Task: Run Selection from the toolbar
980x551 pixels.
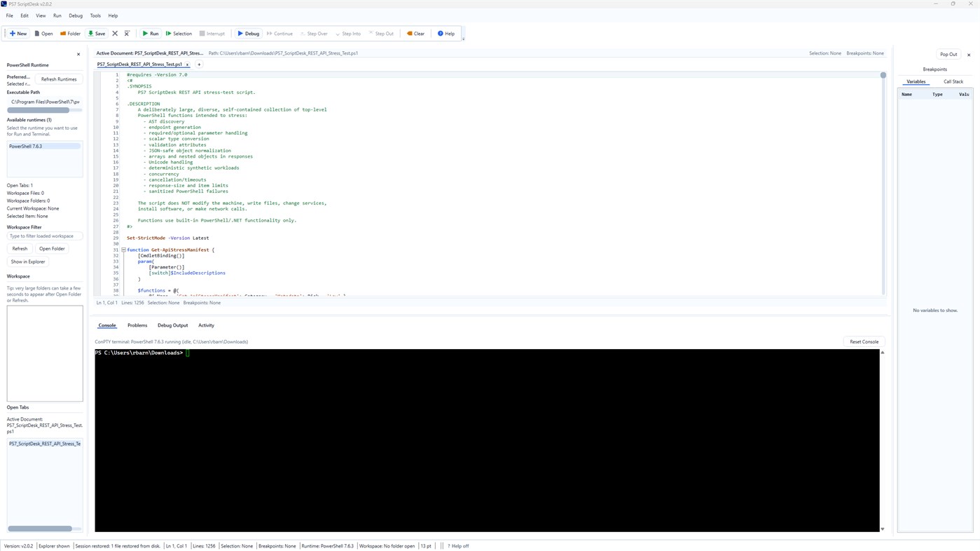Action: click(179, 34)
